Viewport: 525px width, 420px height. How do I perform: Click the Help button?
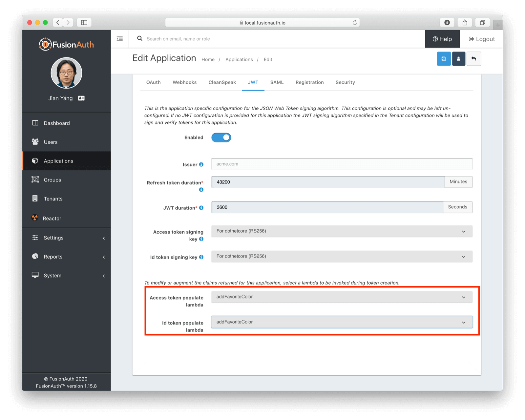[442, 39]
